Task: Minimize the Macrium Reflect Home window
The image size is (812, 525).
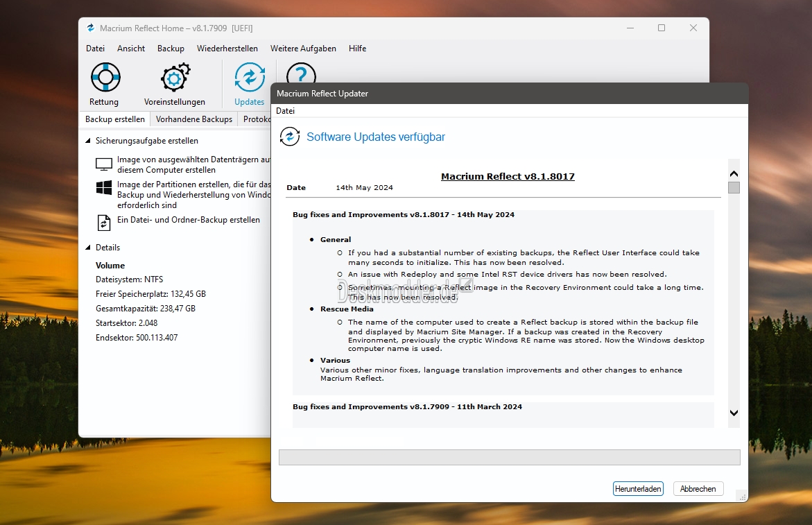Action: coord(630,28)
